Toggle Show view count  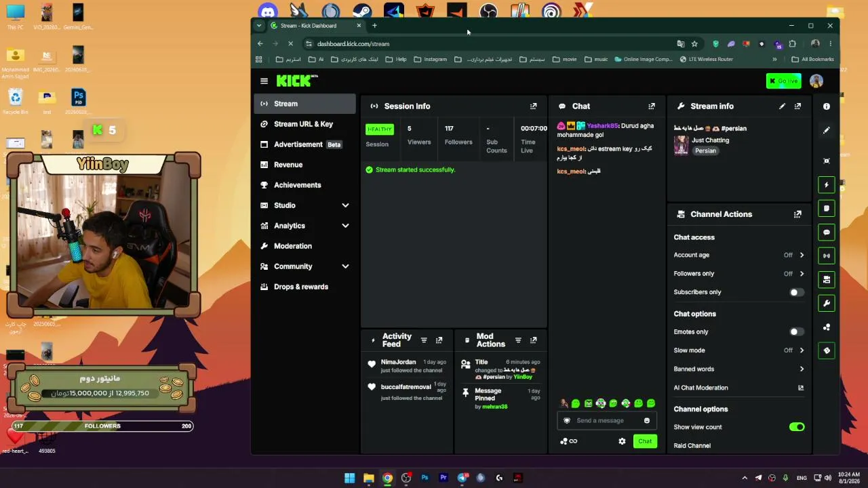tap(797, 427)
